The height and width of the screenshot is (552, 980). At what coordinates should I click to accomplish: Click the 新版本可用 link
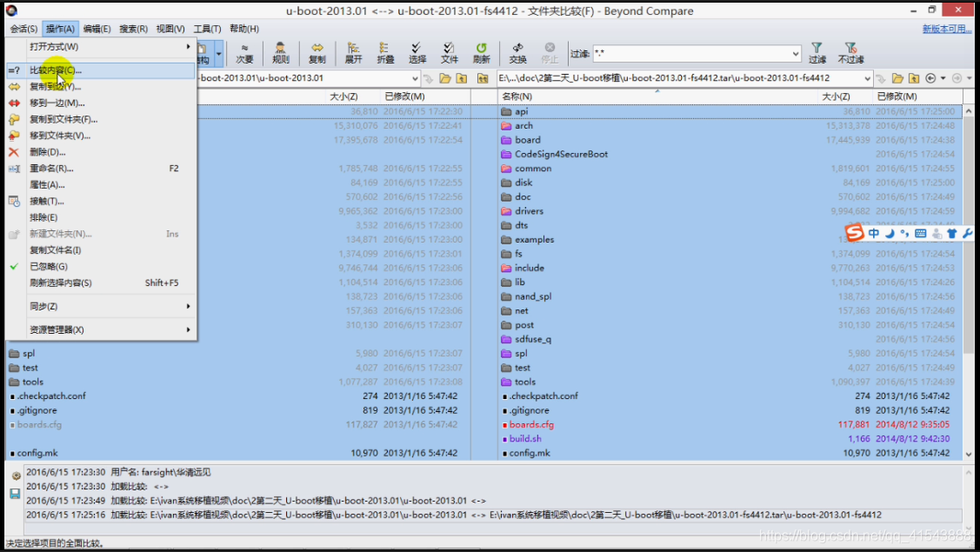tap(946, 29)
